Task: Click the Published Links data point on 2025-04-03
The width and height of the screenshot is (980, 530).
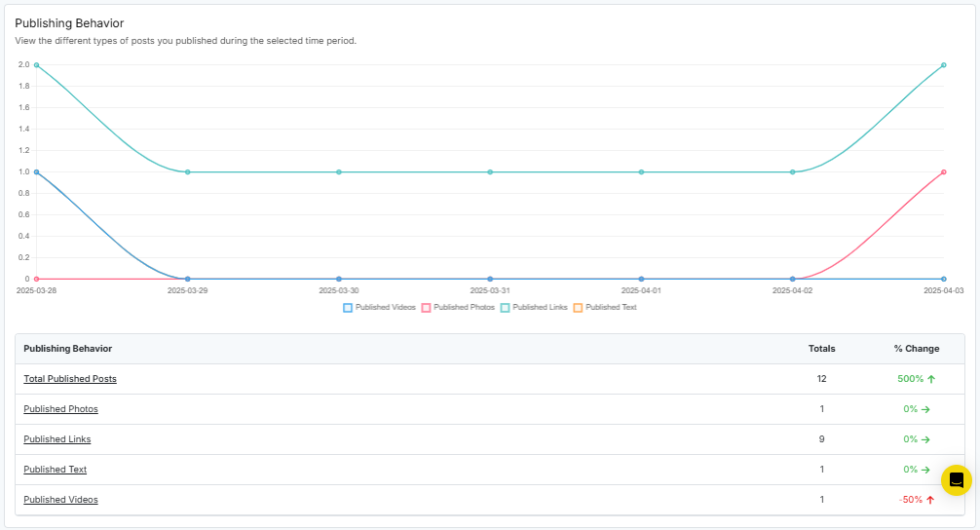Action: pos(944,65)
